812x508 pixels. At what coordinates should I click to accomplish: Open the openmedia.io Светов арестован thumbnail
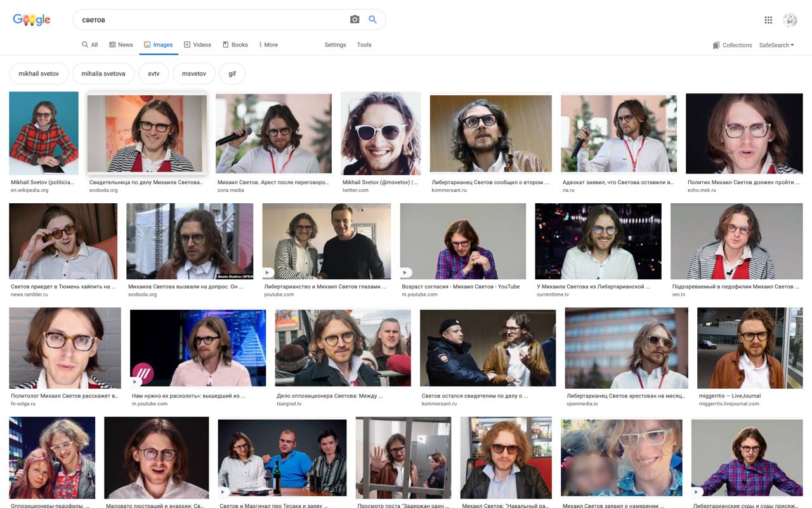[x=626, y=348]
